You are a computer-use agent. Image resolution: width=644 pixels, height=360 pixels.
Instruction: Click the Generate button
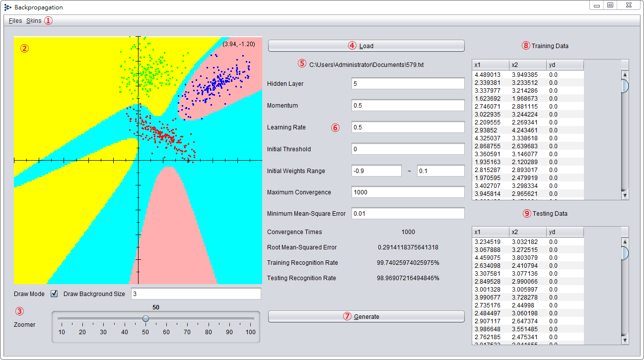point(366,316)
